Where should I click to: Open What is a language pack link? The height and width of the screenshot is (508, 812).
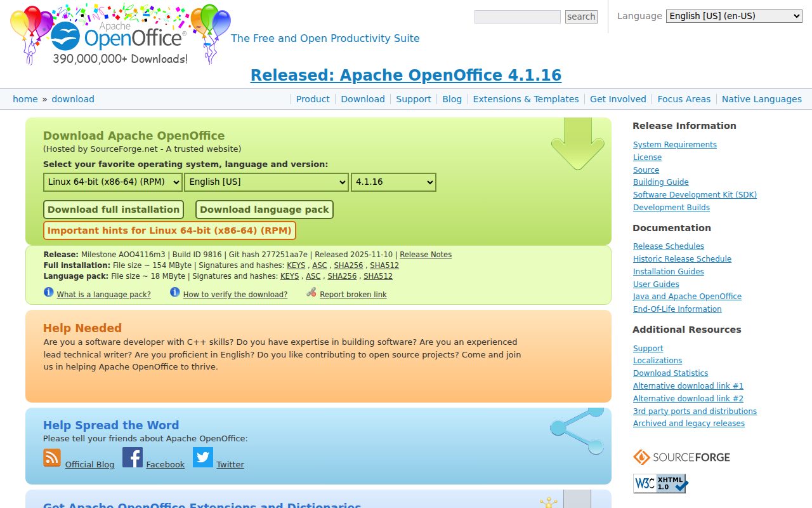coord(103,295)
